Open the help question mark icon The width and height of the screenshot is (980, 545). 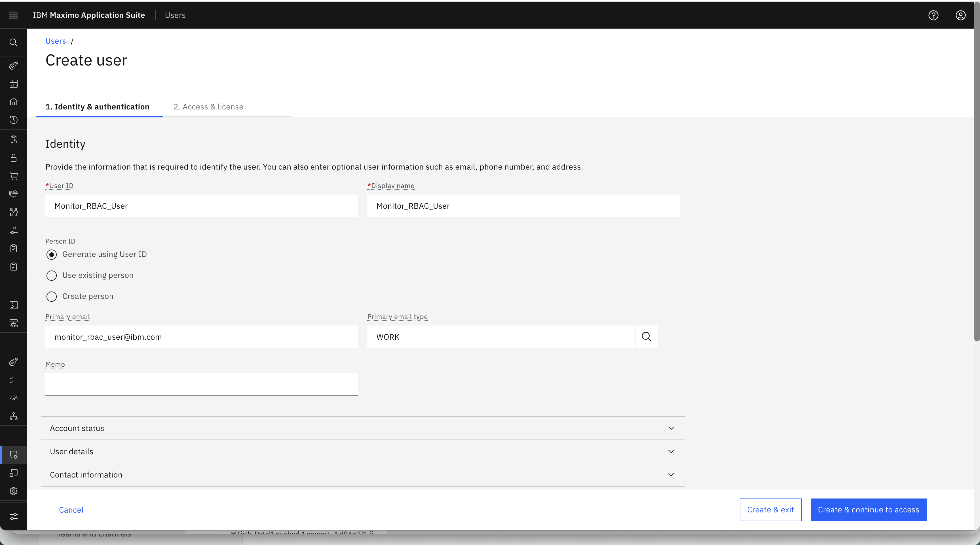[x=933, y=15]
